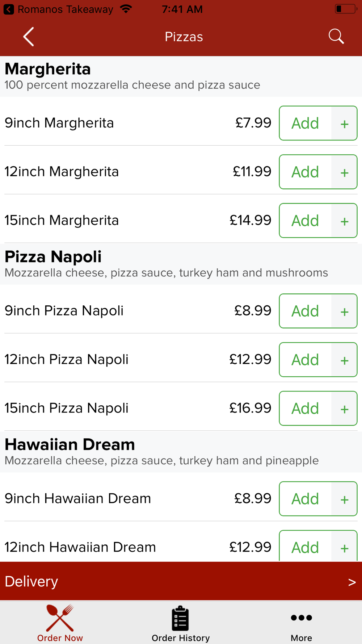Select the 9inch Margherita item name
This screenshot has height=644, width=362.
click(59, 123)
